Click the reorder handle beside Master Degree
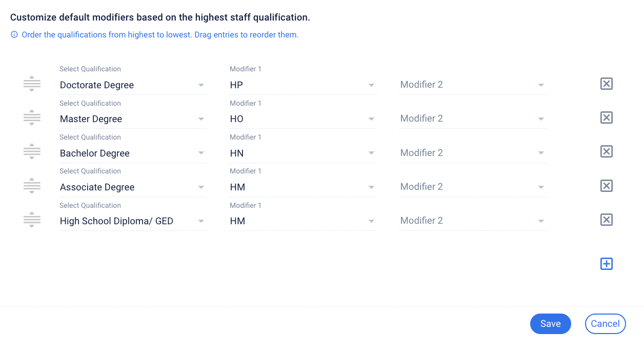This screenshot has width=644, height=351. pyautogui.click(x=32, y=118)
